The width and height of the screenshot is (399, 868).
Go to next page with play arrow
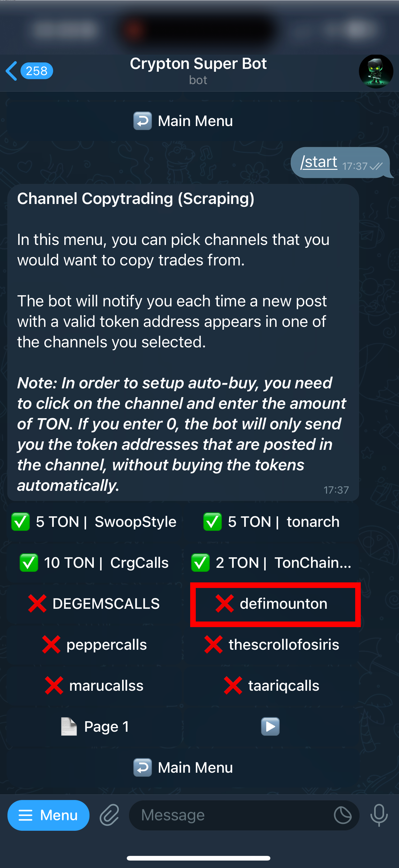tap(270, 726)
